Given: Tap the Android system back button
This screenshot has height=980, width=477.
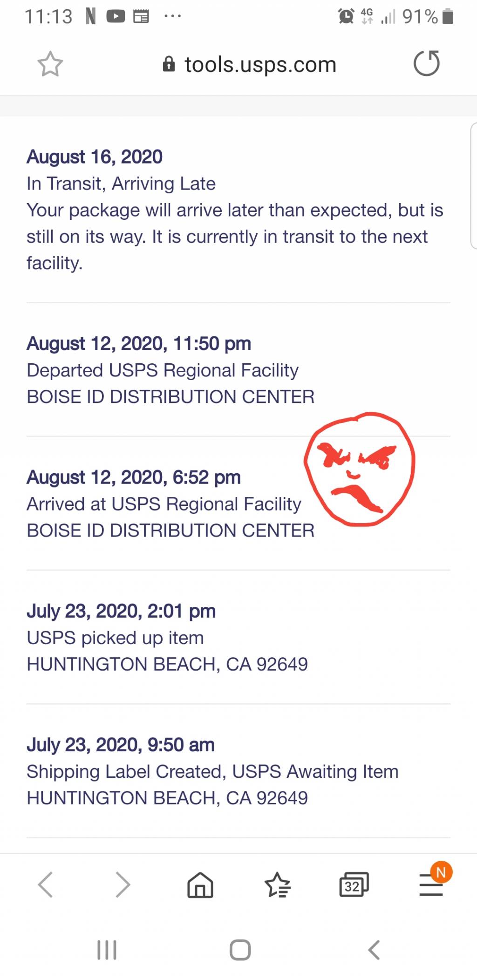Looking at the screenshot, I should [x=374, y=950].
